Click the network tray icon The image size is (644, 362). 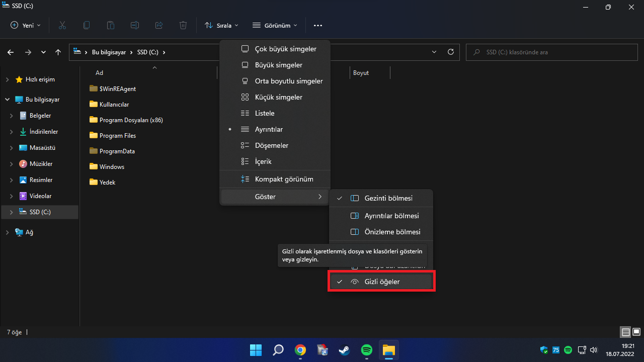pyautogui.click(x=581, y=350)
